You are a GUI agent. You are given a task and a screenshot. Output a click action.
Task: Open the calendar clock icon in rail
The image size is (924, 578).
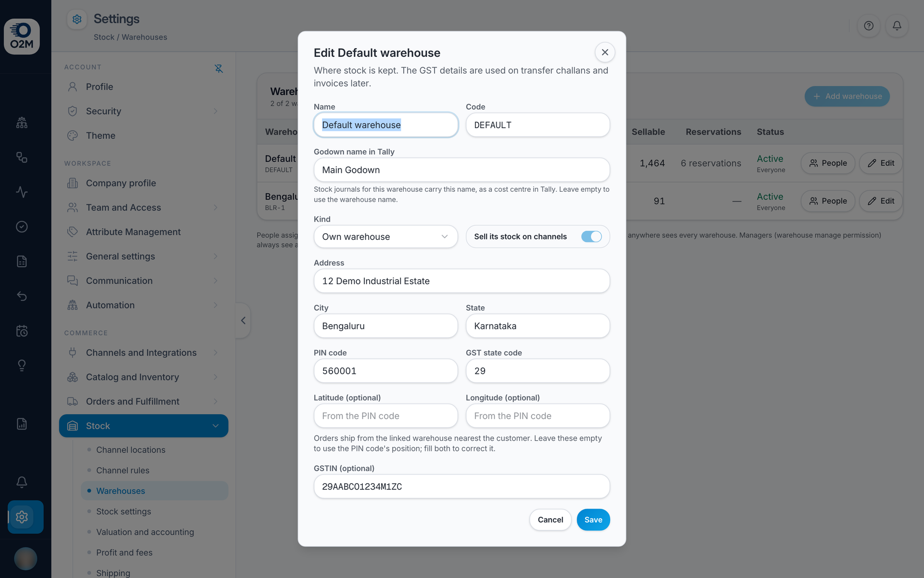click(x=22, y=331)
